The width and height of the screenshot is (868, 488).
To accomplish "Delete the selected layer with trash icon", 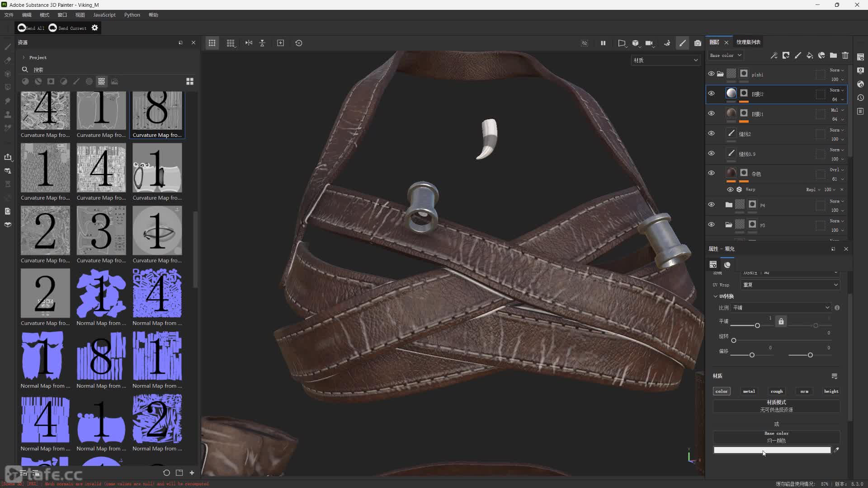I will pos(845,55).
